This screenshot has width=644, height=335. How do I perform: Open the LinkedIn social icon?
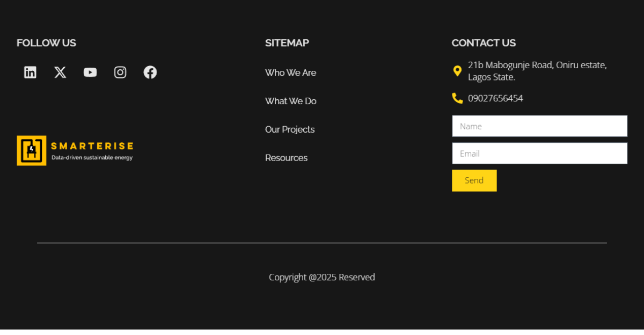30,72
